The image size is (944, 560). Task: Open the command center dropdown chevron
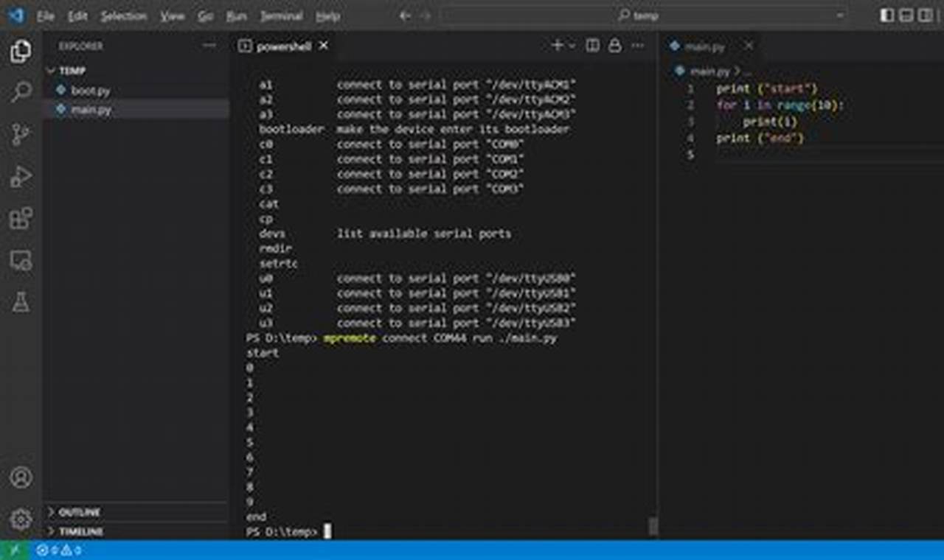point(840,15)
